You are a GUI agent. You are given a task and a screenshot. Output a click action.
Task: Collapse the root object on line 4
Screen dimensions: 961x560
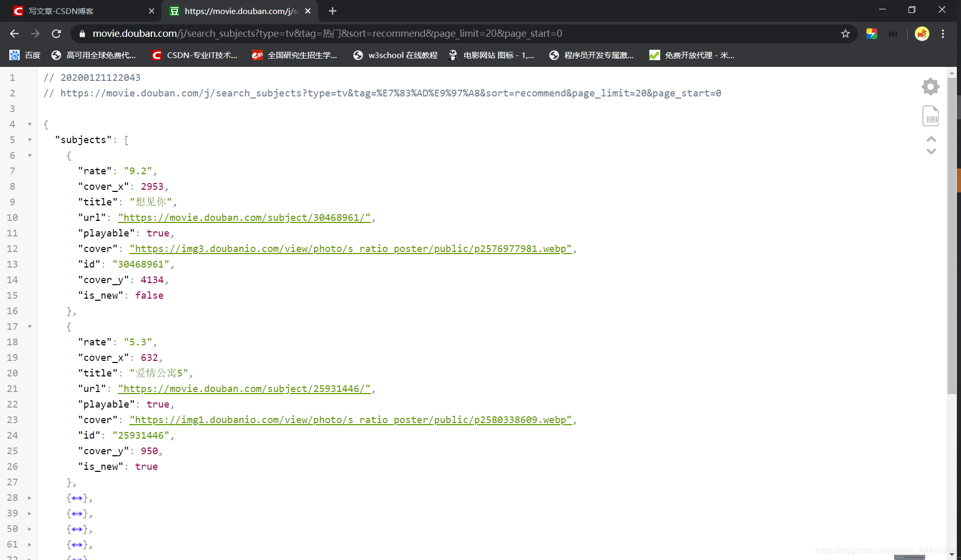(30, 124)
